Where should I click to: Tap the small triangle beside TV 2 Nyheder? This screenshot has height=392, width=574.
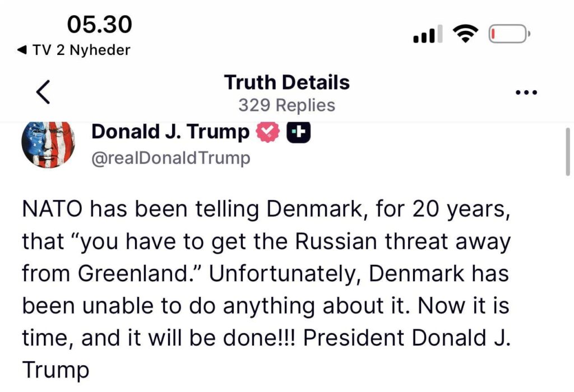coord(22,50)
